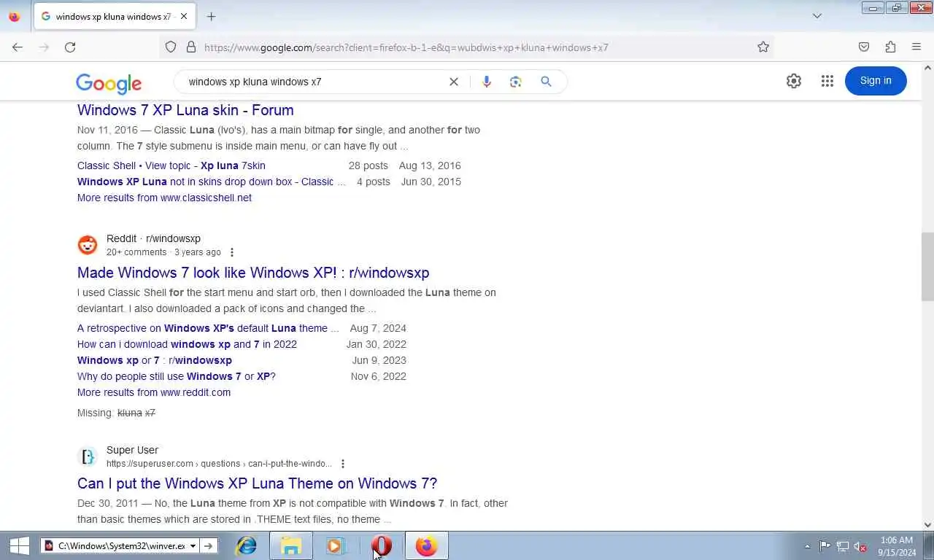Open Google quick settings gear

point(794,81)
